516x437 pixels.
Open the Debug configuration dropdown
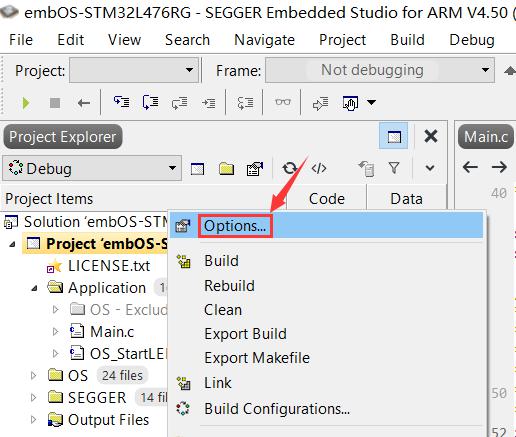pyautogui.click(x=92, y=168)
